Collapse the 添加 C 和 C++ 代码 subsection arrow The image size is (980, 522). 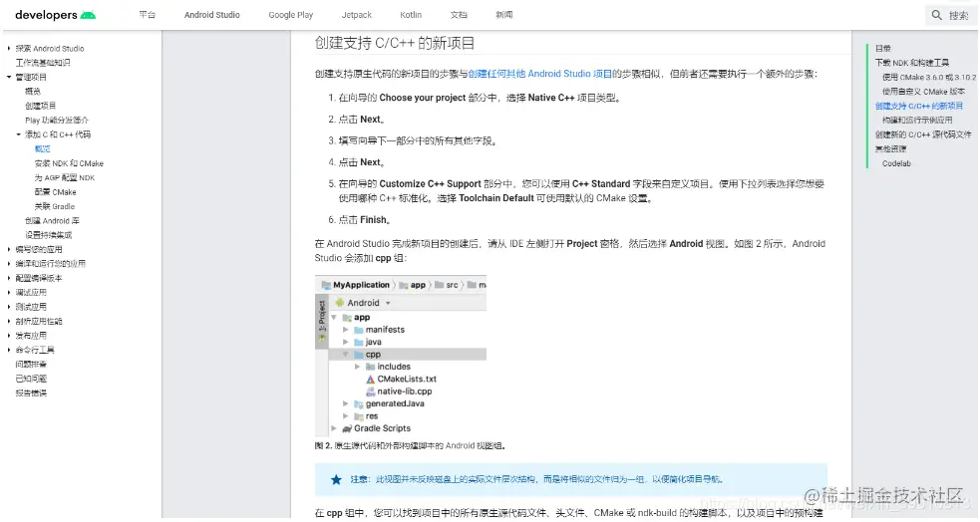coord(19,134)
